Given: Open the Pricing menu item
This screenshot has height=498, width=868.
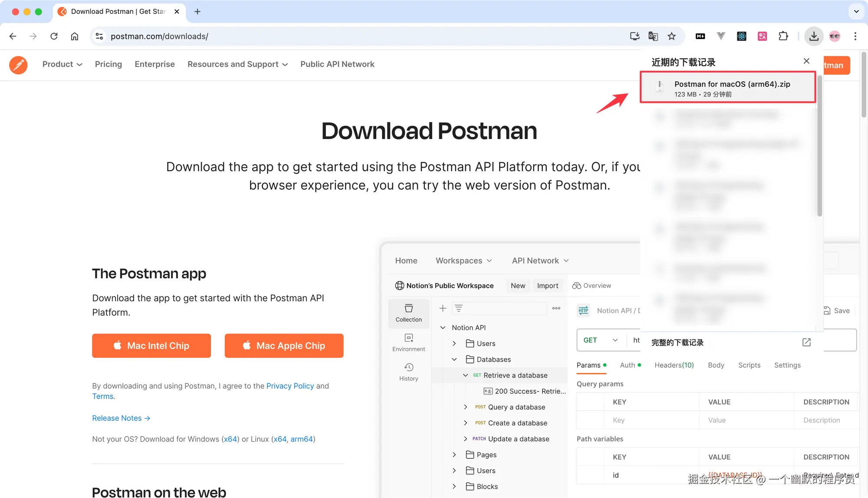Looking at the screenshot, I should [x=108, y=64].
